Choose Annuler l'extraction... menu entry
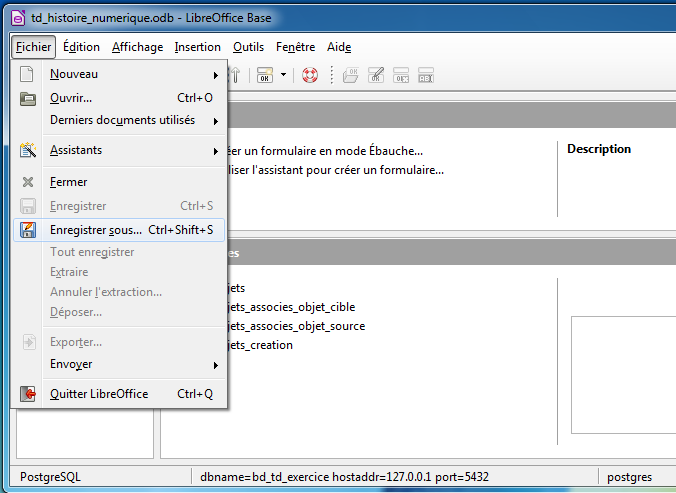676x493 pixels. point(119,292)
